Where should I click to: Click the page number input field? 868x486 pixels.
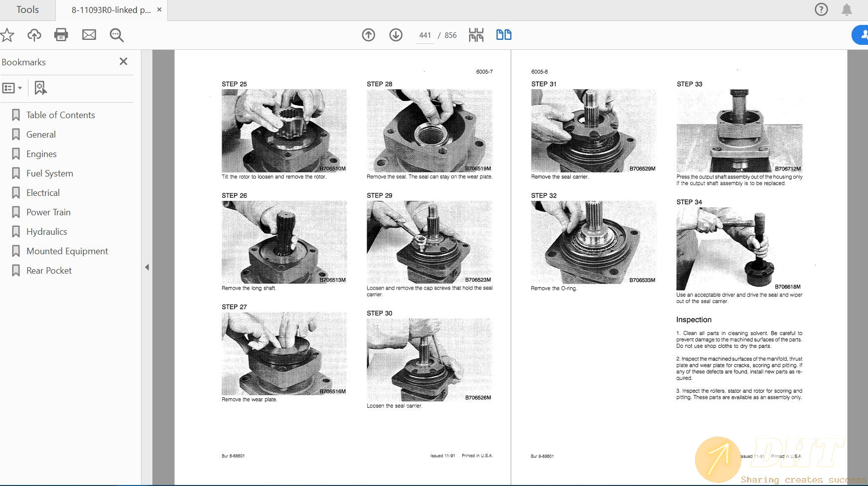click(x=425, y=35)
